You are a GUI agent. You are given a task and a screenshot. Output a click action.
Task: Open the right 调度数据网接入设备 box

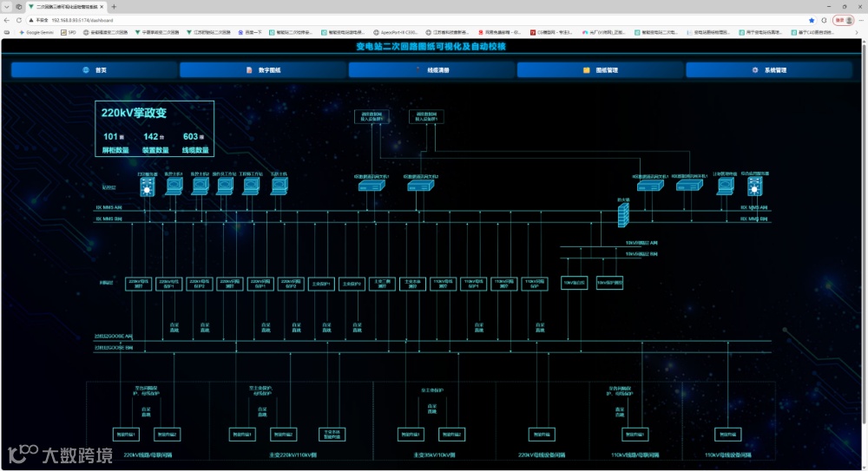pyautogui.click(x=426, y=117)
